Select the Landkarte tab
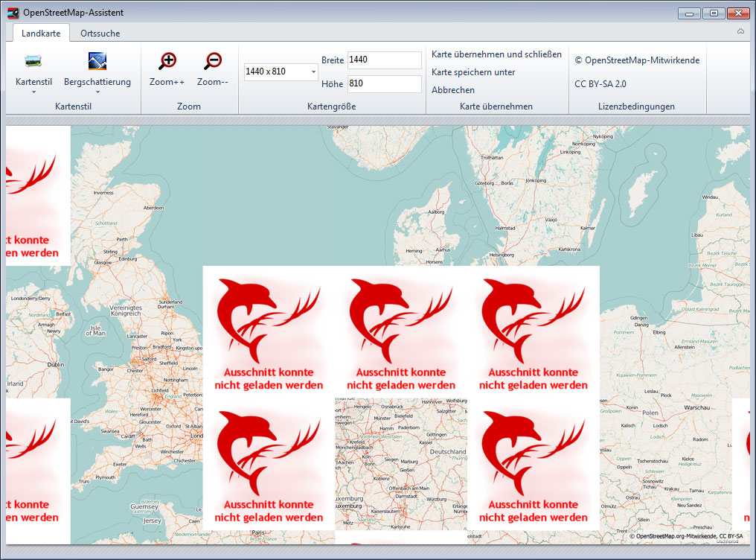The height and width of the screenshot is (560, 756). tap(41, 33)
